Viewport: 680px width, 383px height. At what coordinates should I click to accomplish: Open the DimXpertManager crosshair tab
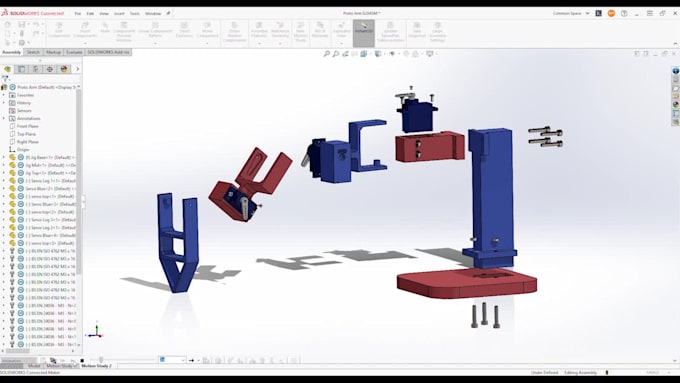(50, 69)
